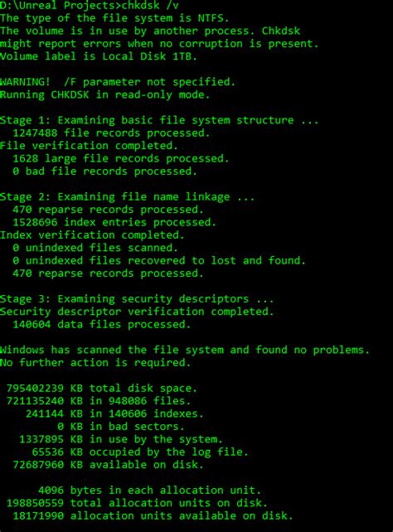Click the 4096 bytes in each allocation unit line
Image resolution: width=393 pixels, height=532 pixels.
point(150,491)
